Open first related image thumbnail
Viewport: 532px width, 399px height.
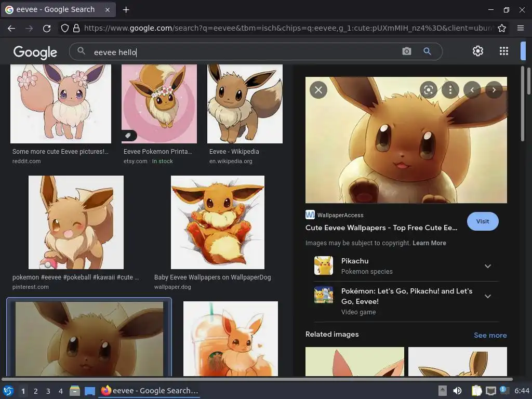point(354,362)
